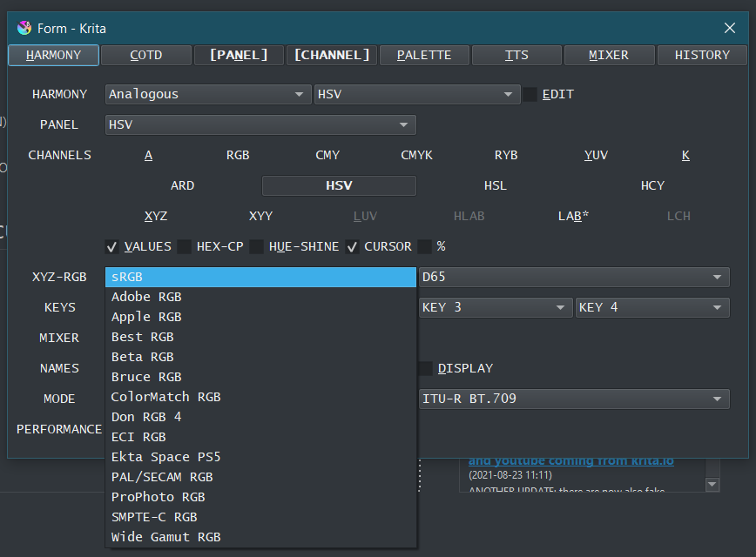Close the Form dialog window
Viewport: 756px width, 557px height.
coord(730,28)
